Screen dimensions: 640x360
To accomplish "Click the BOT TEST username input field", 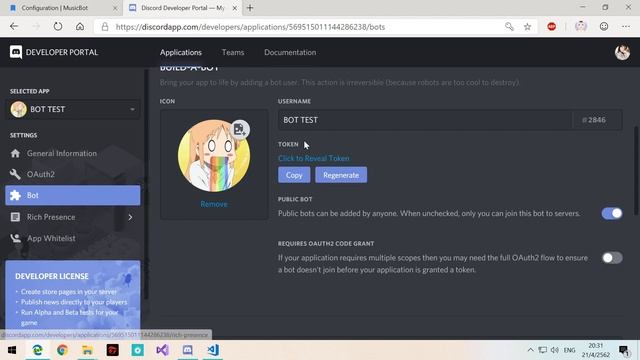I will coord(424,120).
